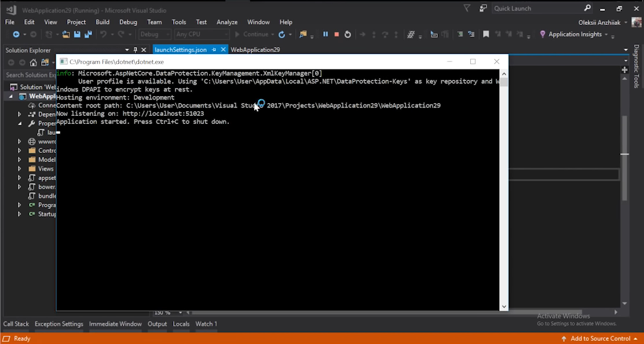The height and width of the screenshot is (344, 644).
Task: Open the Application Insights dropdown arrow
Action: pos(606,35)
